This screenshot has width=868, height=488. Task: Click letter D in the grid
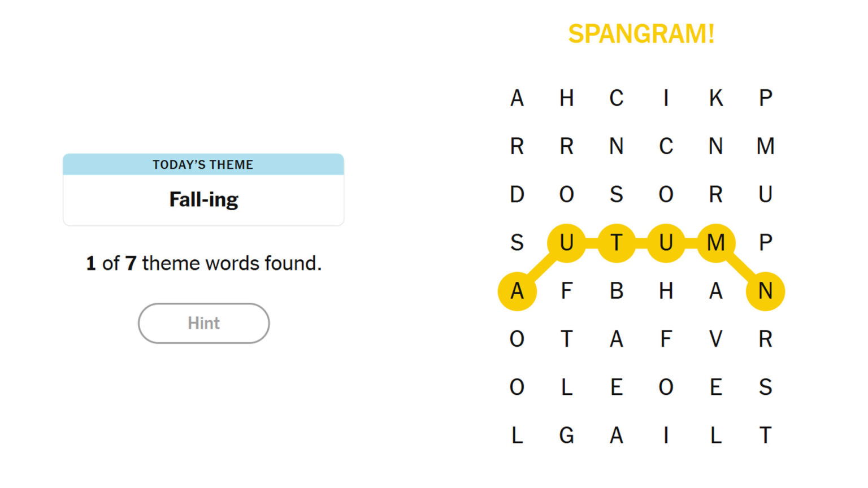pos(517,194)
